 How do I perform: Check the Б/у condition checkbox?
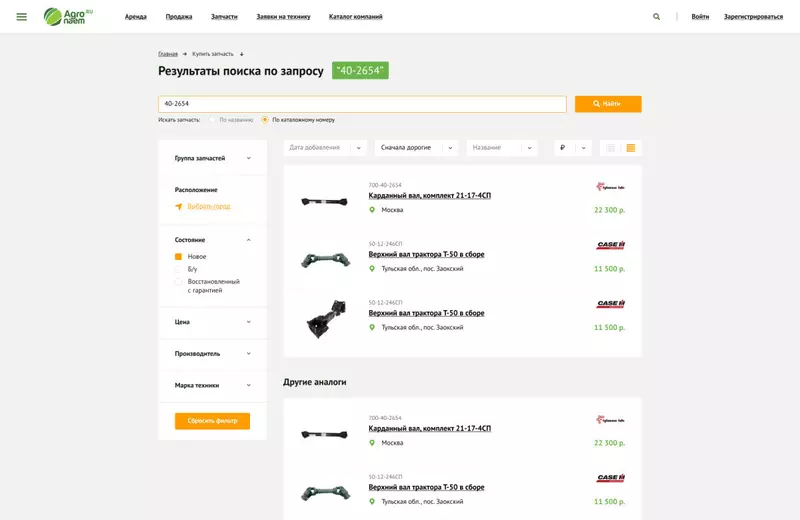point(179,269)
